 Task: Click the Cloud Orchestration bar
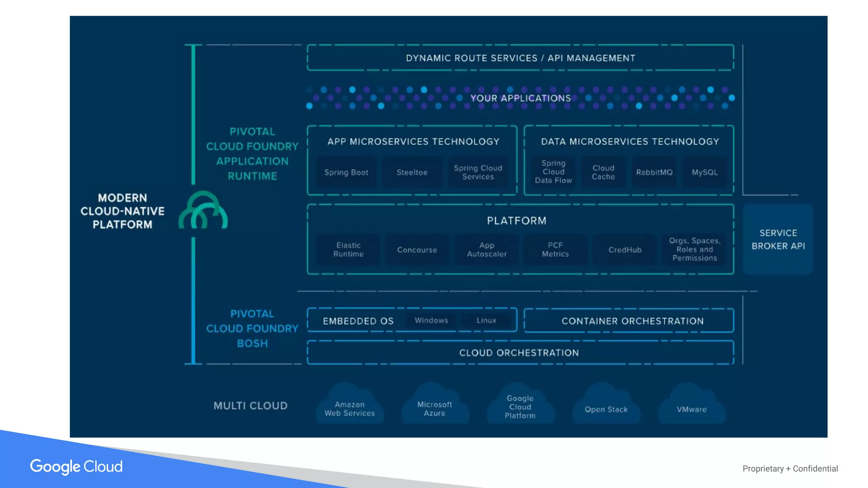click(x=520, y=353)
